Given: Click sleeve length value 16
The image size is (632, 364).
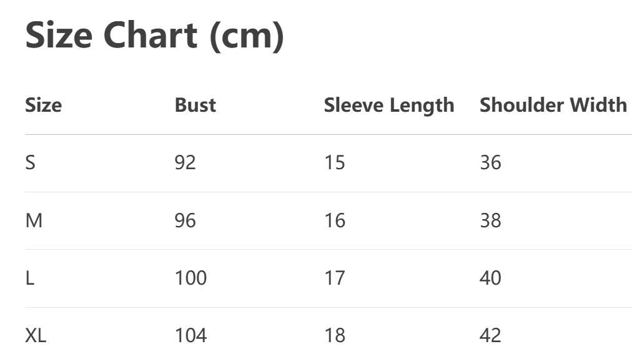Looking at the screenshot, I should point(334,220).
